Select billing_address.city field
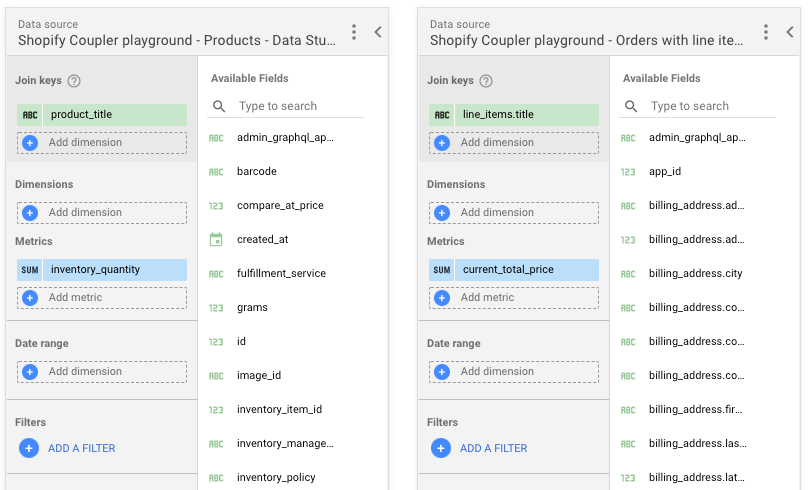 [x=697, y=273]
